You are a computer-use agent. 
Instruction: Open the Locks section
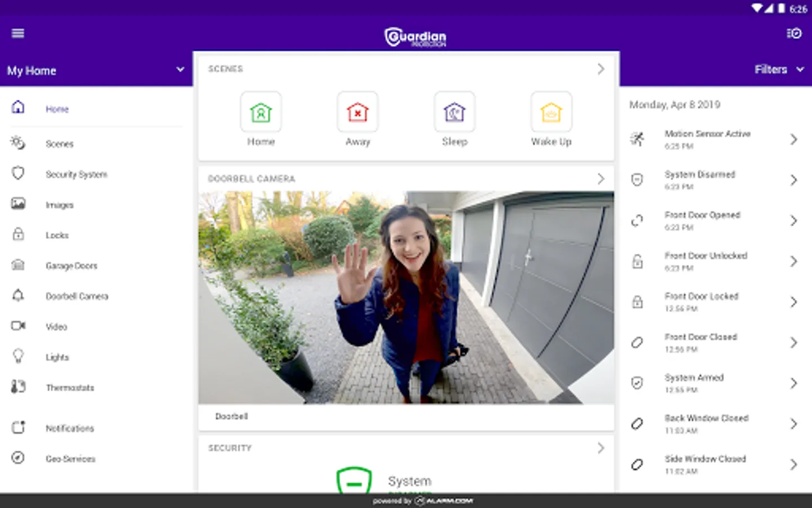pos(57,235)
